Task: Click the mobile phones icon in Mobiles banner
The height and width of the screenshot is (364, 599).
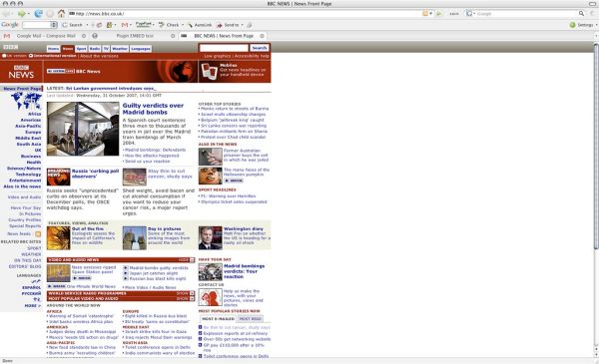Action: click(209, 72)
